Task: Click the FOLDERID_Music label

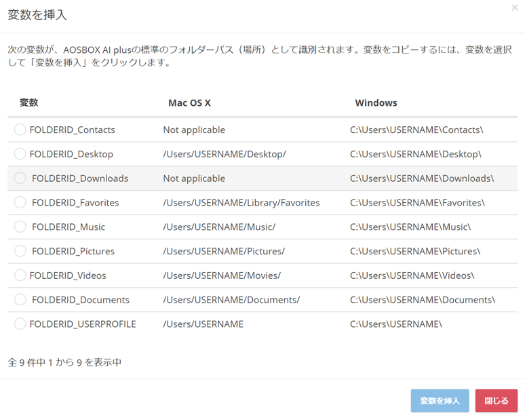Action: tap(69, 227)
